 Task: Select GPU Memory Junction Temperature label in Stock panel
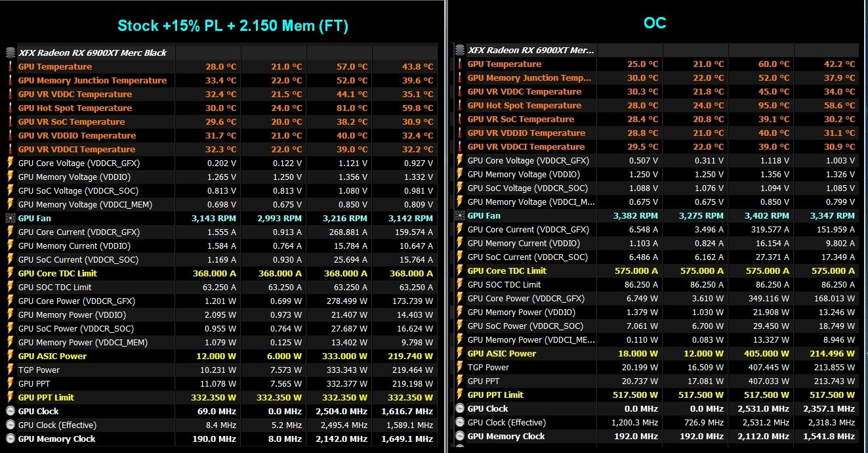pos(93,80)
